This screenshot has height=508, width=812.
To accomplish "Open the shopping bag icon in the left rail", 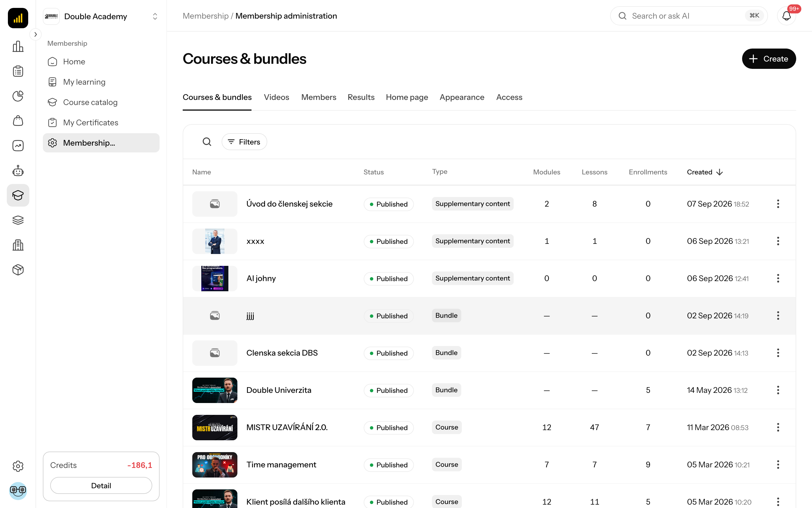I will [x=18, y=121].
